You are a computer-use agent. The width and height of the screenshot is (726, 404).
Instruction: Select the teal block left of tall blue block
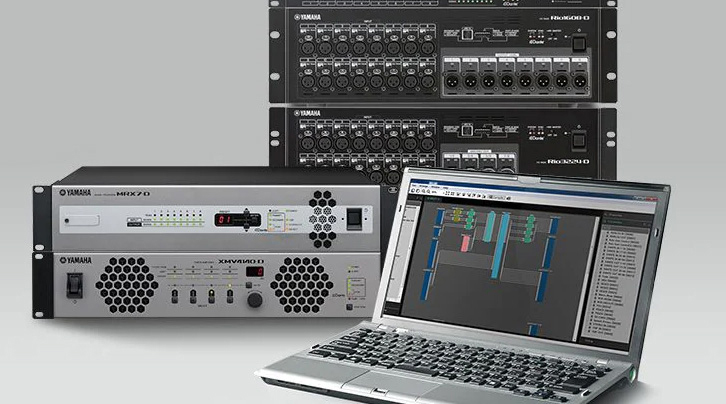point(489,227)
